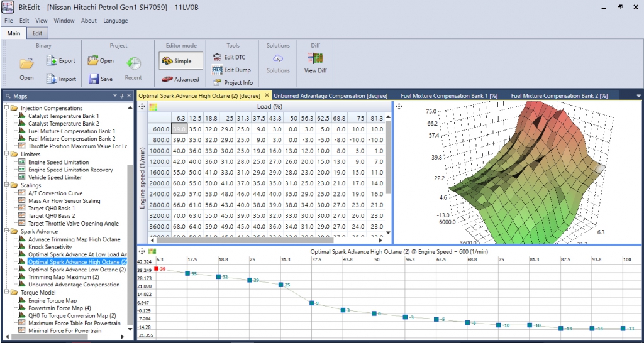Collapse the Injection Compensations folder
This screenshot has width=644, height=343.
tap(6, 108)
